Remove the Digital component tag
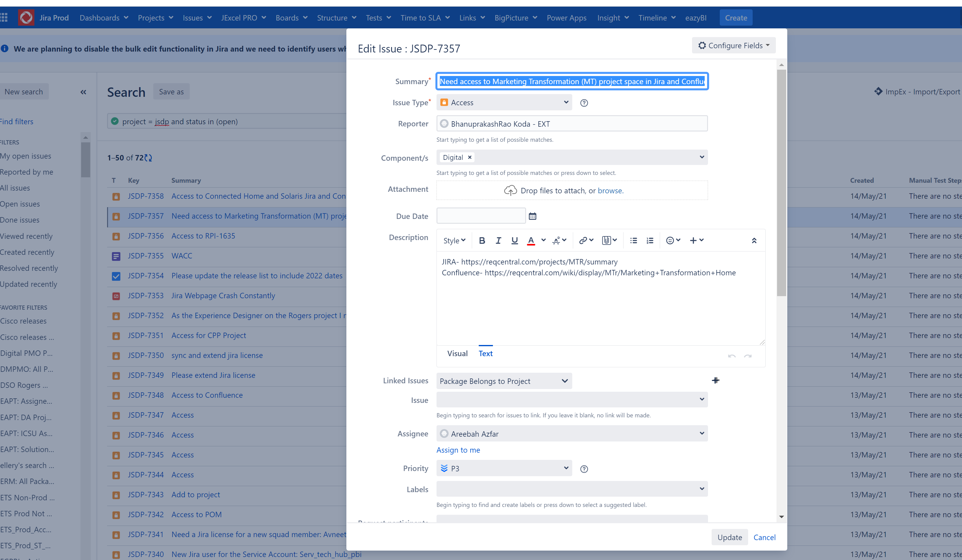 [470, 157]
